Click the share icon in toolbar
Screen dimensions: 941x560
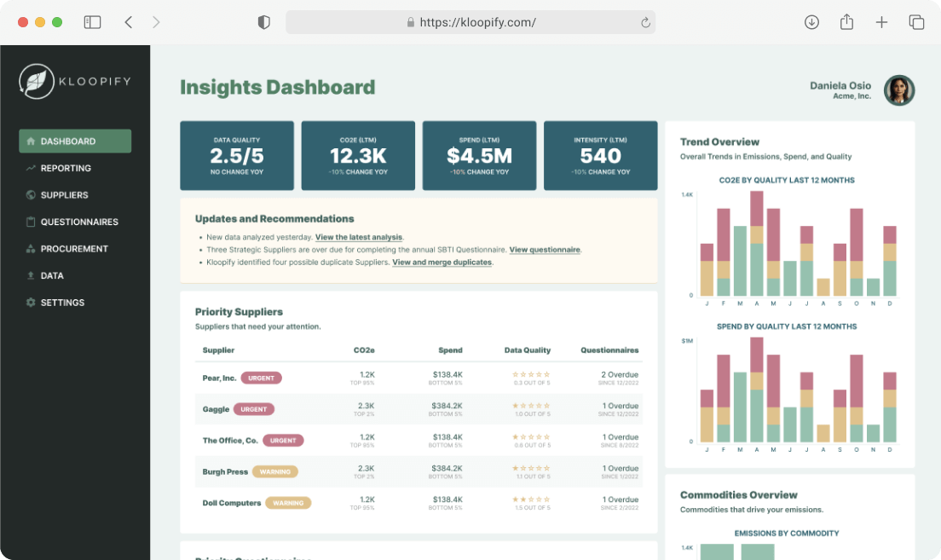[846, 22]
